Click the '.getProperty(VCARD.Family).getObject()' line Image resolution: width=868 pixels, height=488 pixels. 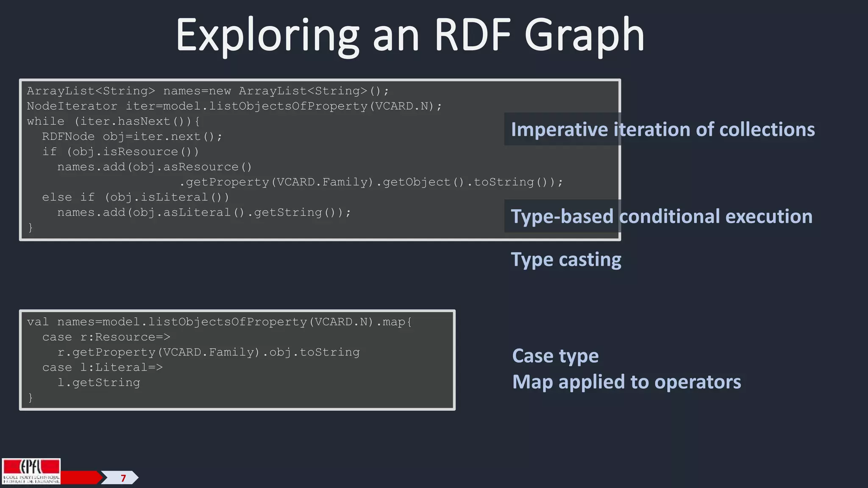point(371,182)
